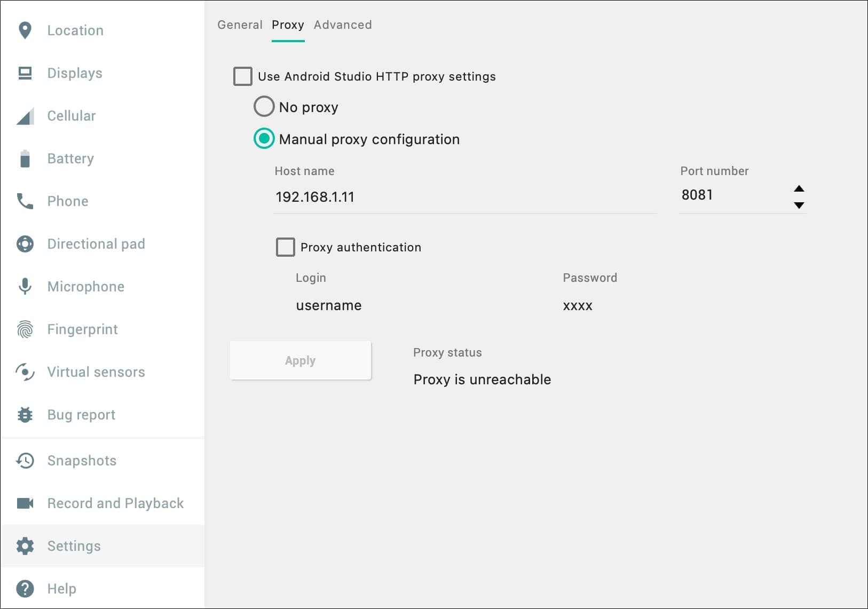Select the Cellular signal icon
Image resolution: width=868 pixels, height=609 pixels.
point(25,116)
